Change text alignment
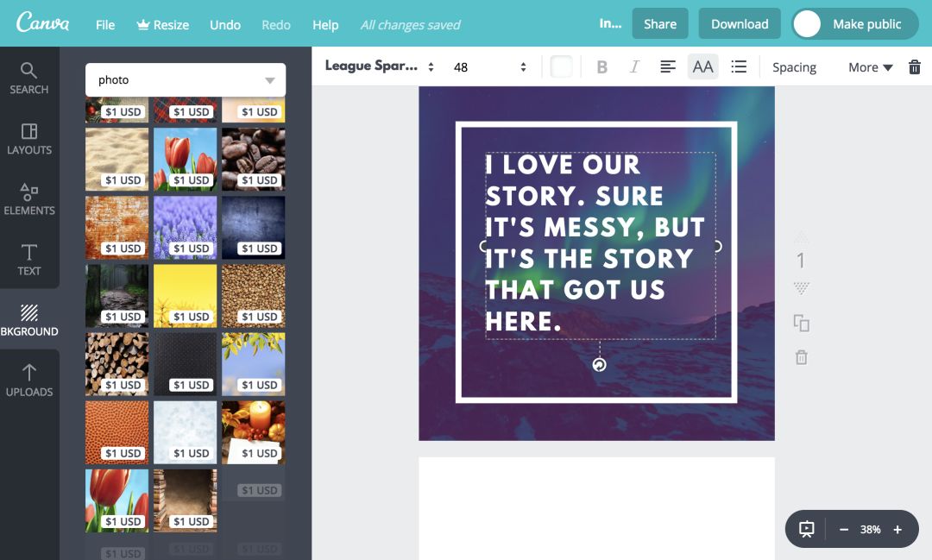932x560 pixels. (x=667, y=66)
